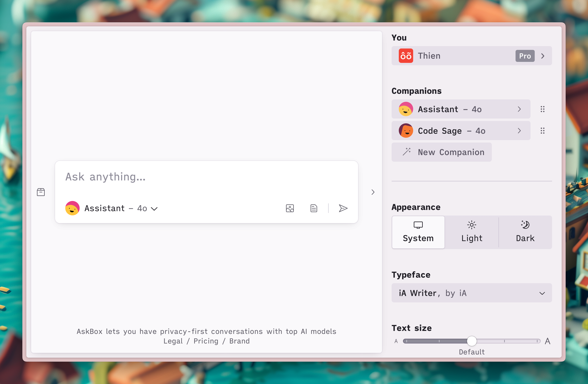Collapse the sidebar with the chevron right of the prompt
Image resolution: width=588 pixels, height=384 pixels.
coord(373,192)
